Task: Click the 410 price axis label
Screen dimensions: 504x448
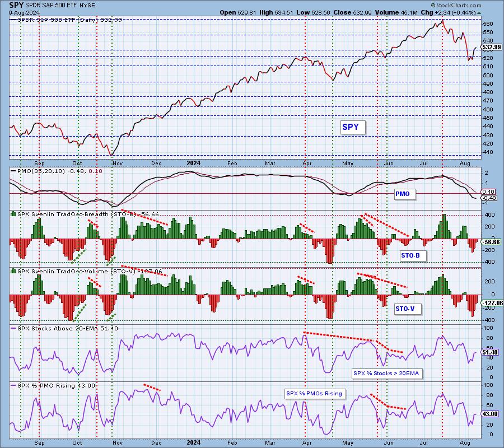Action: click(488, 152)
